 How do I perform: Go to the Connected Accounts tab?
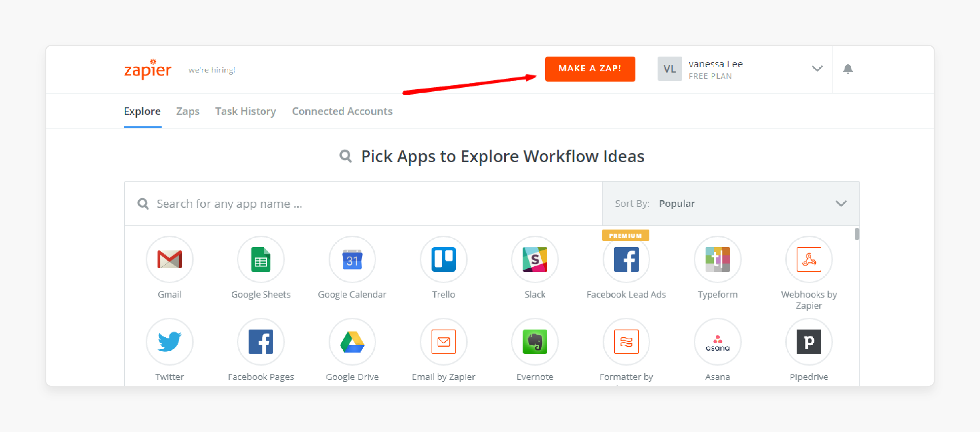coord(342,111)
